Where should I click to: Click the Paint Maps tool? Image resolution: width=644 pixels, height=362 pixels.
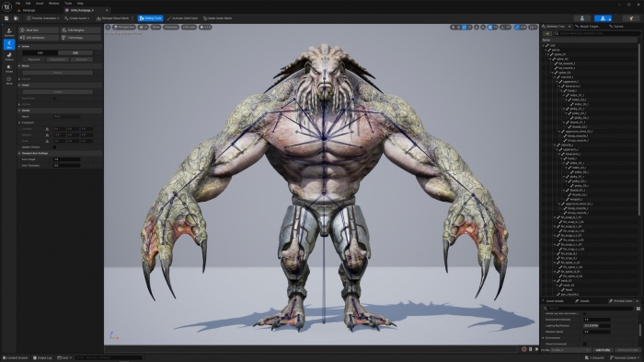tap(81, 38)
